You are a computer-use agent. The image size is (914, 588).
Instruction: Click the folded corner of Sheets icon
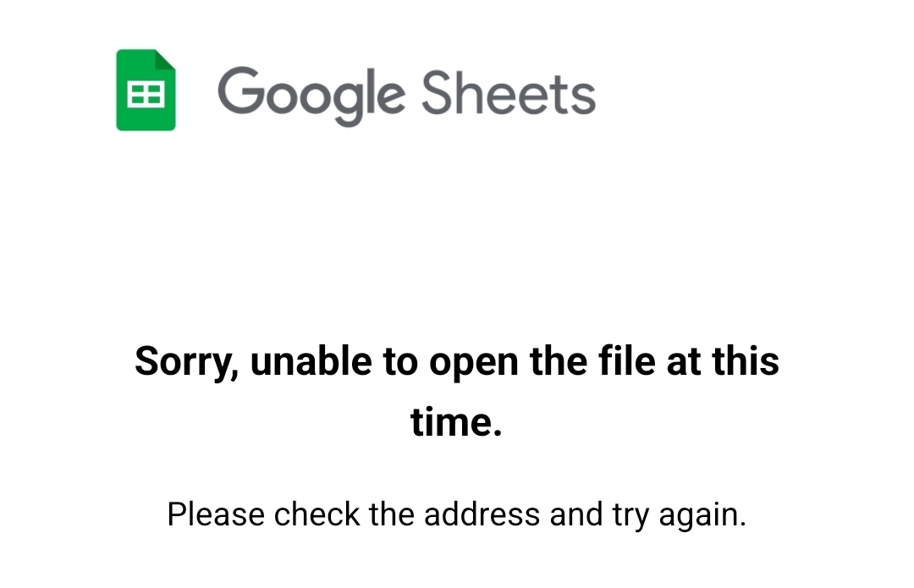click(166, 61)
